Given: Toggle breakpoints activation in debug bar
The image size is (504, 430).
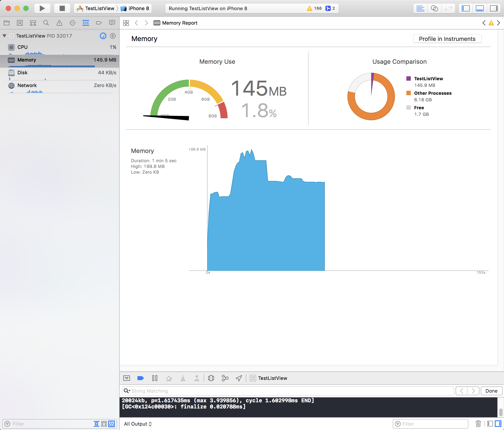Looking at the screenshot, I should [141, 378].
